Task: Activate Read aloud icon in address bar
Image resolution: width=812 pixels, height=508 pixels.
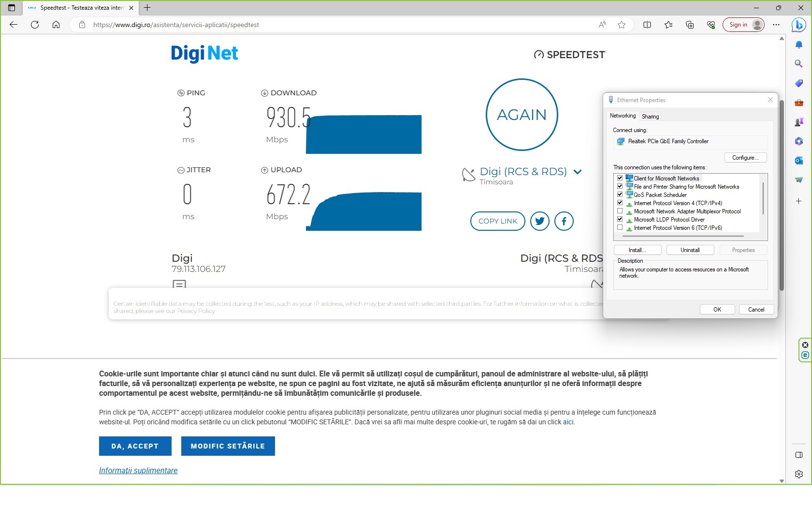Action: [x=602, y=25]
